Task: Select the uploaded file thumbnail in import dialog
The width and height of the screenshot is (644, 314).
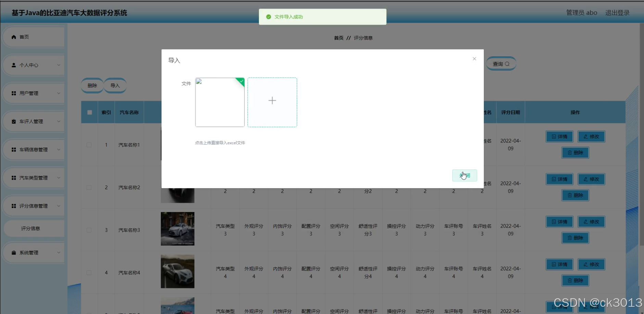Action: 220,102
